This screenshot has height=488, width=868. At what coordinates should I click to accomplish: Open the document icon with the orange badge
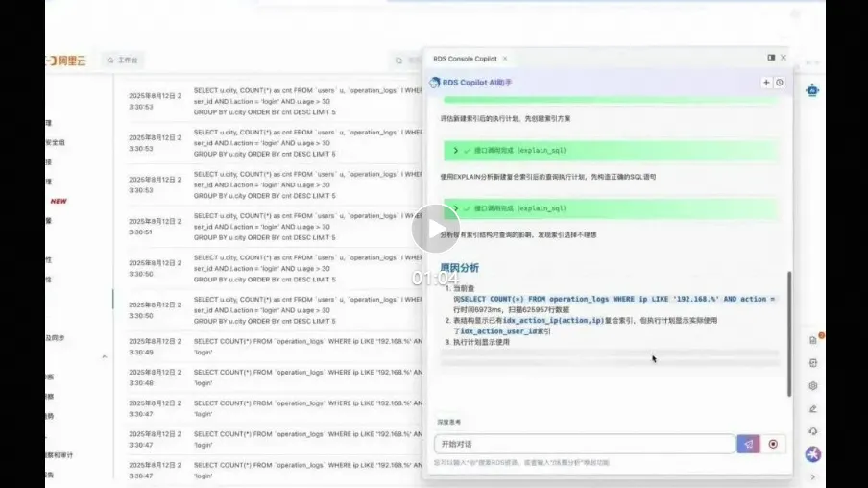point(813,340)
